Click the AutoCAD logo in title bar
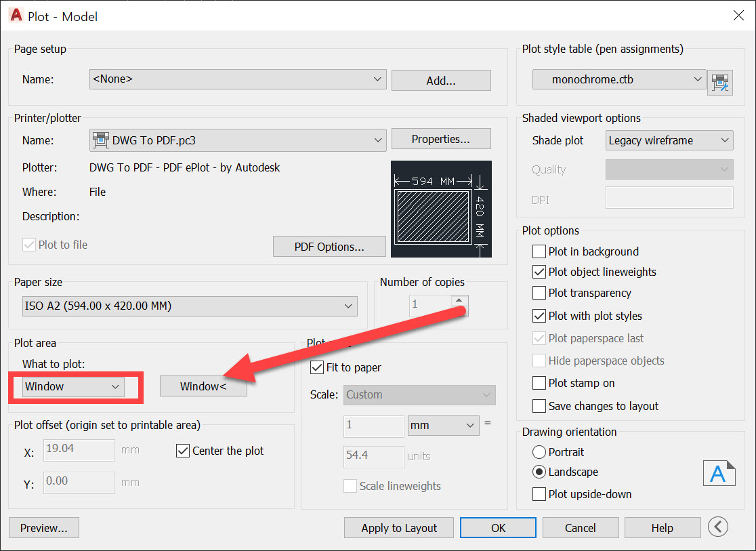Viewport: 756px width, 551px height. (16, 16)
